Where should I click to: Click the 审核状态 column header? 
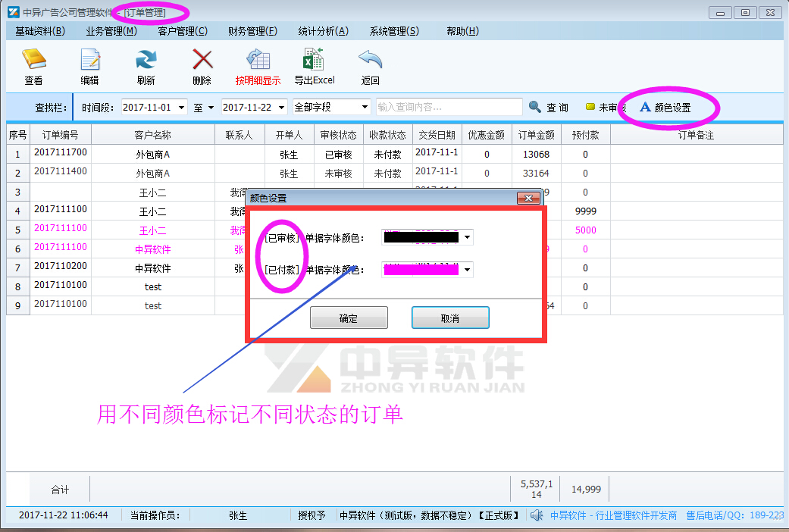(339, 135)
